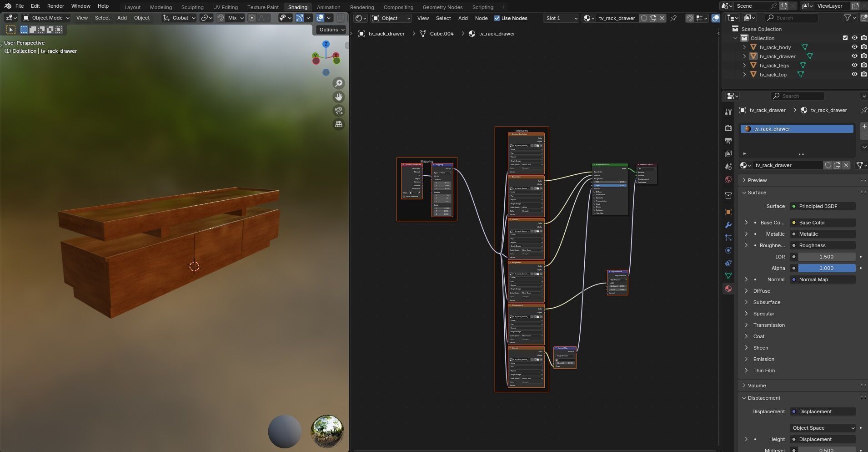Open the Collection properties tab
The width and height of the screenshot is (868, 452).
click(728, 196)
